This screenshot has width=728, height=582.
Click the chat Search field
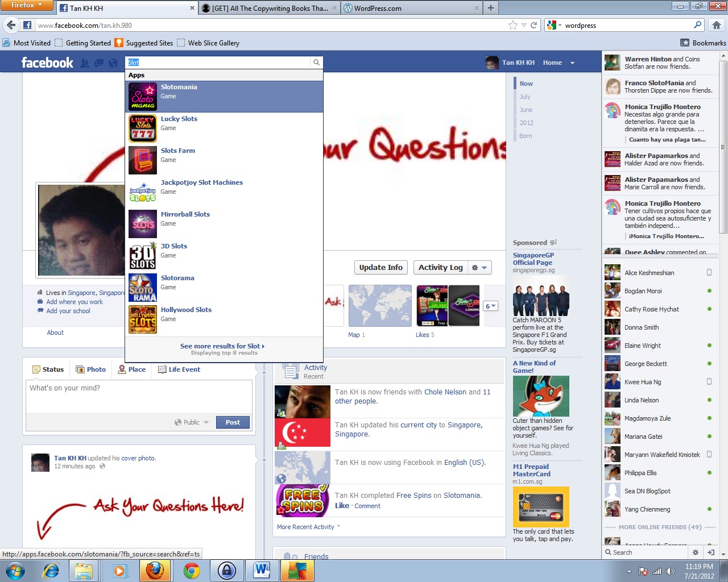pyautogui.click(x=646, y=552)
